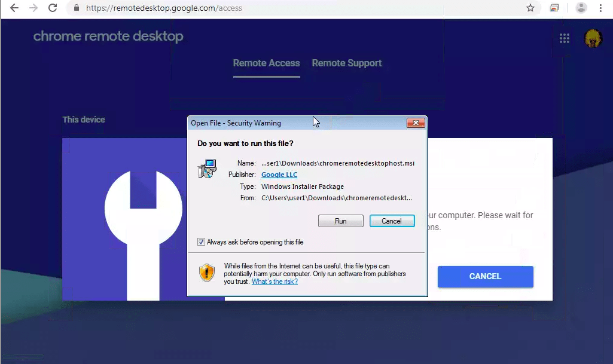Viewport: 613px width, 364px height.
Task: Bookmark this page with the star icon
Action: 530,8
